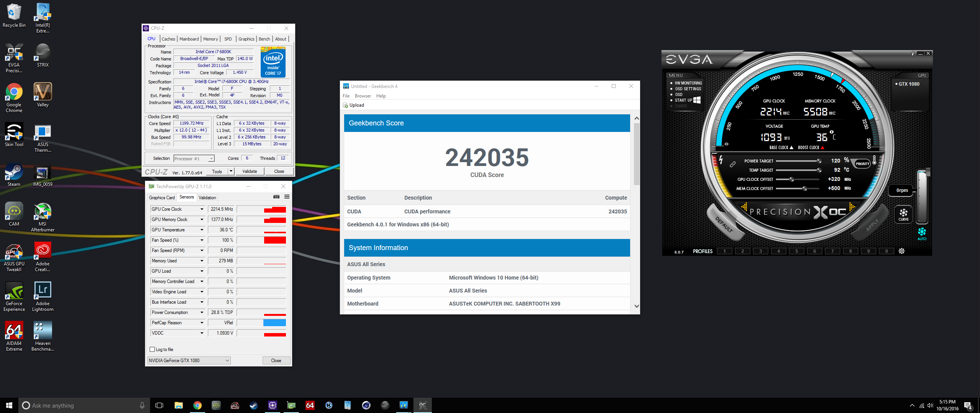Click the left yellow arrow near Precision logo
The width and height of the screenshot is (980, 413).
tap(744, 207)
